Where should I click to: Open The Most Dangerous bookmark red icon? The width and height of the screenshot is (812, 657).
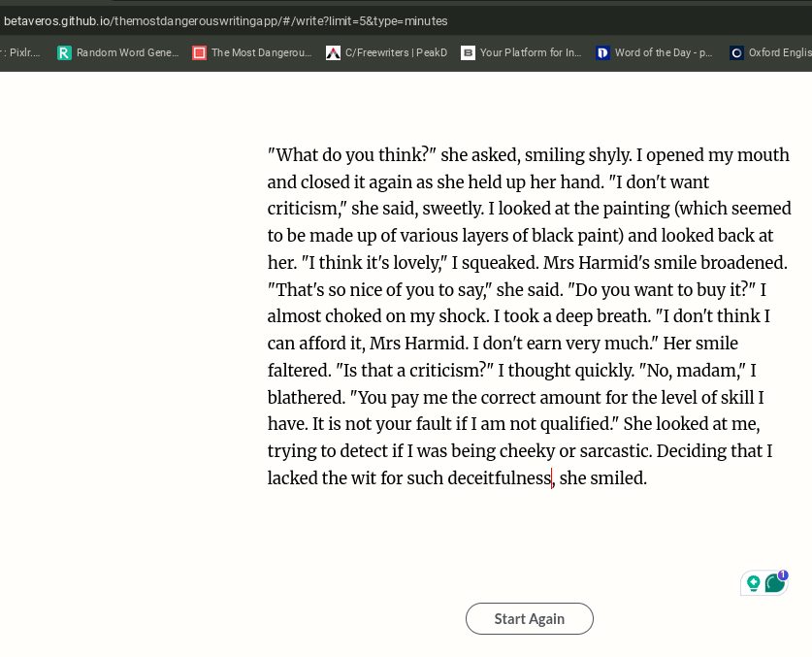point(200,52)
